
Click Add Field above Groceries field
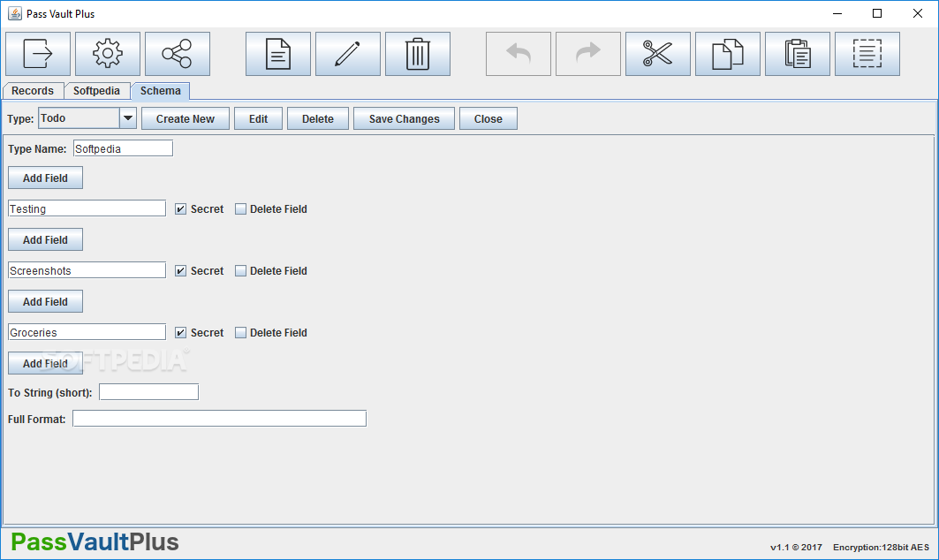(46, 302)
